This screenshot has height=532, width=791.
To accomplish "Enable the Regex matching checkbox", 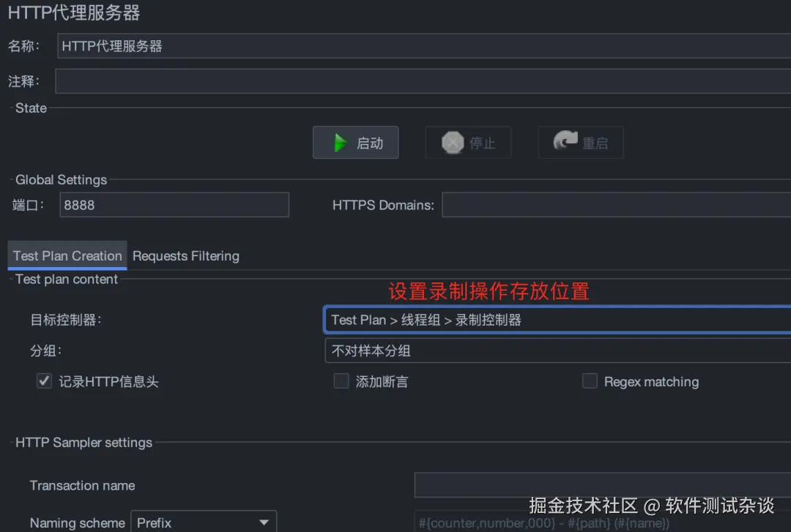I will (590, 381).
